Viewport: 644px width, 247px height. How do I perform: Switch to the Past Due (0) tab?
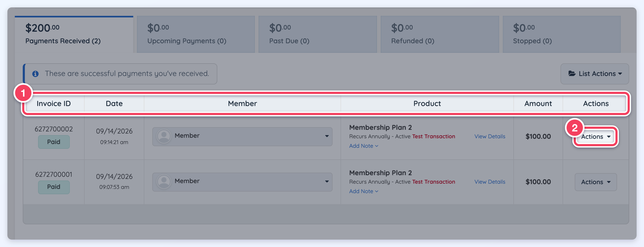(318, 34)
